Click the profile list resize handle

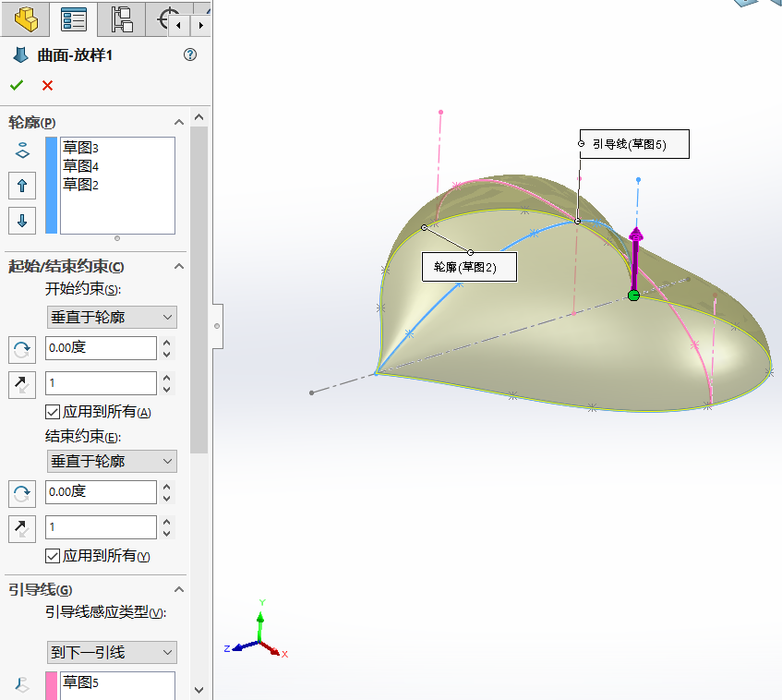(x=117, y=238)
